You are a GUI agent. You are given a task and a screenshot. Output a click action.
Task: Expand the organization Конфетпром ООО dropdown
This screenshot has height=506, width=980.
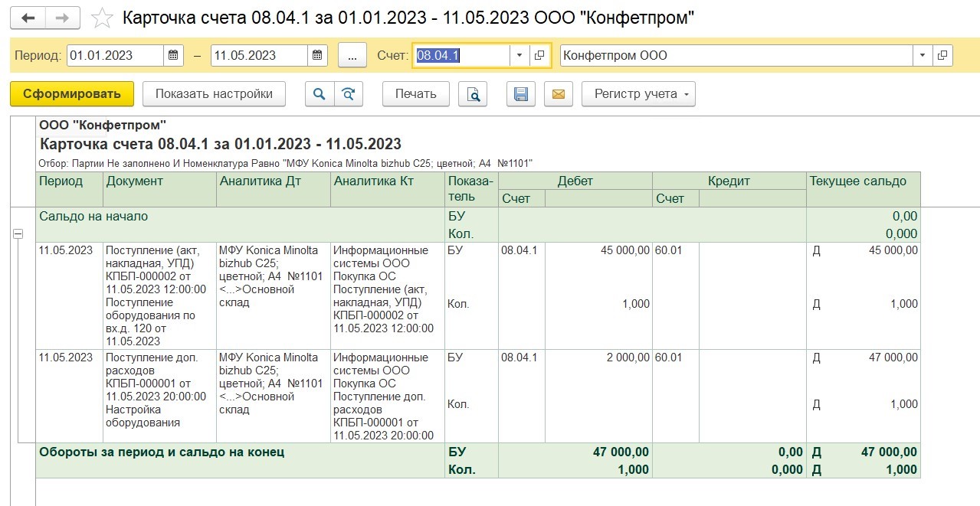(923, 55)
